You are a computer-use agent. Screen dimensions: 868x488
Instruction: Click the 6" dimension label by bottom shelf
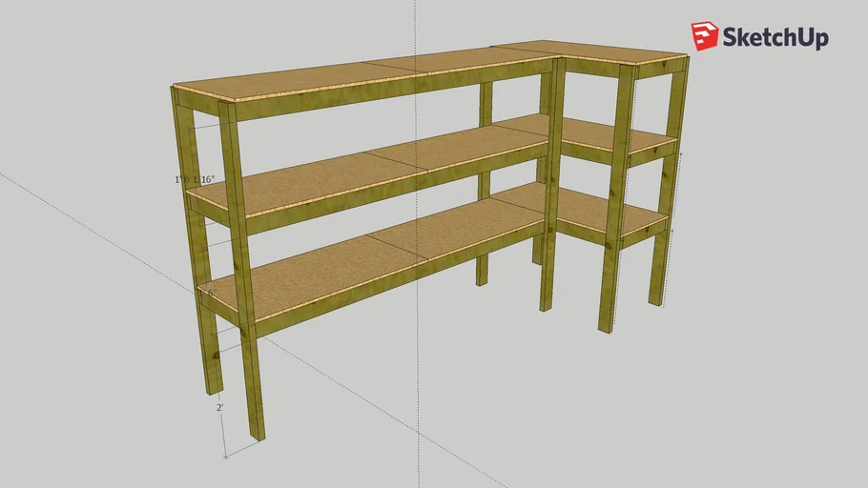point(212,293)
